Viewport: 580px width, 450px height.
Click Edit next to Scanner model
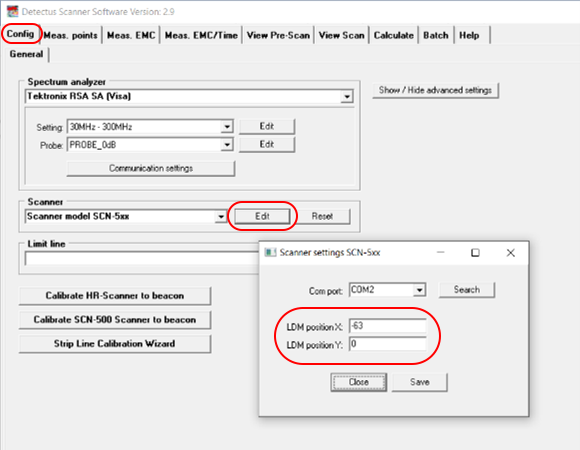point(262,216)
